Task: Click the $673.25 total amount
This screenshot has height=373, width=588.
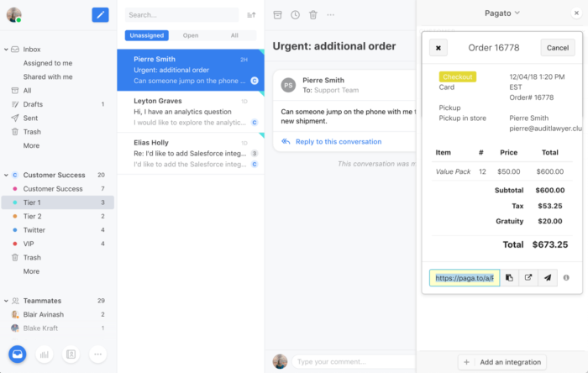Action: click(550, 244)
